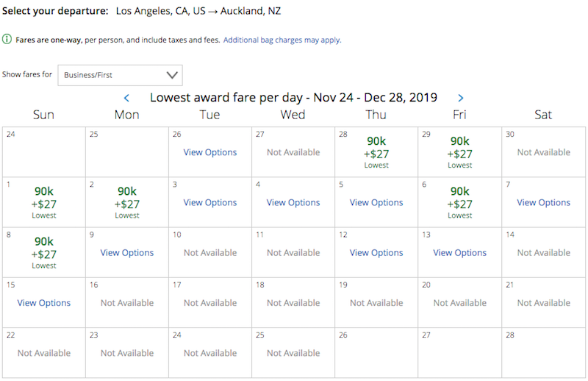
Task: View Options for Wednesday December 4
Action: (x=293, y=202)
